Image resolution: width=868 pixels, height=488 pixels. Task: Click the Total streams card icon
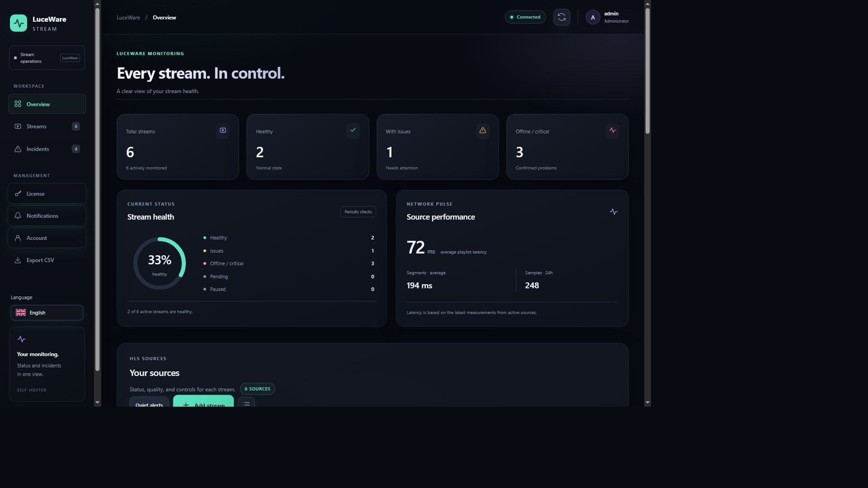[223, 130]
